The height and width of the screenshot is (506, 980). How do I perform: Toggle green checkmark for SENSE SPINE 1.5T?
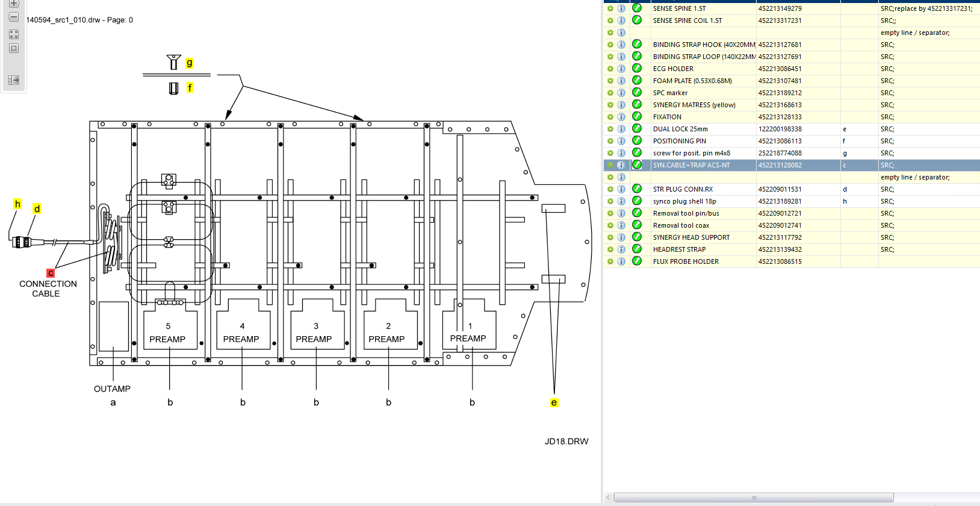(637, 8)
